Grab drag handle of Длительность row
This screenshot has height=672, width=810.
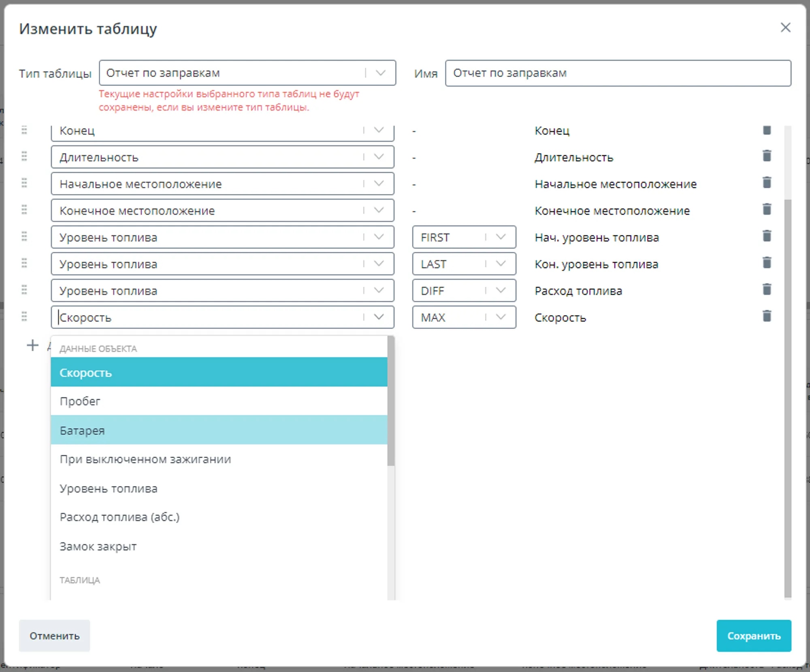[24, 156]
